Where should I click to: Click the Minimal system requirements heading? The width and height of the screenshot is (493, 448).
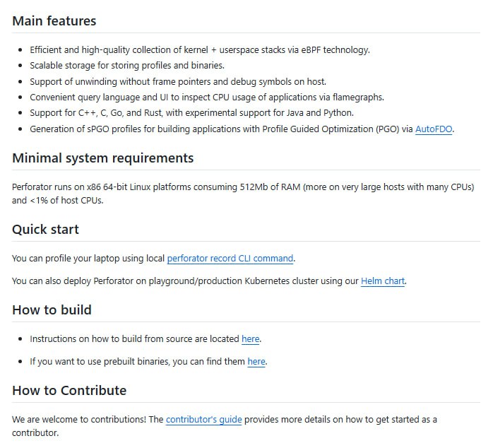102,158
